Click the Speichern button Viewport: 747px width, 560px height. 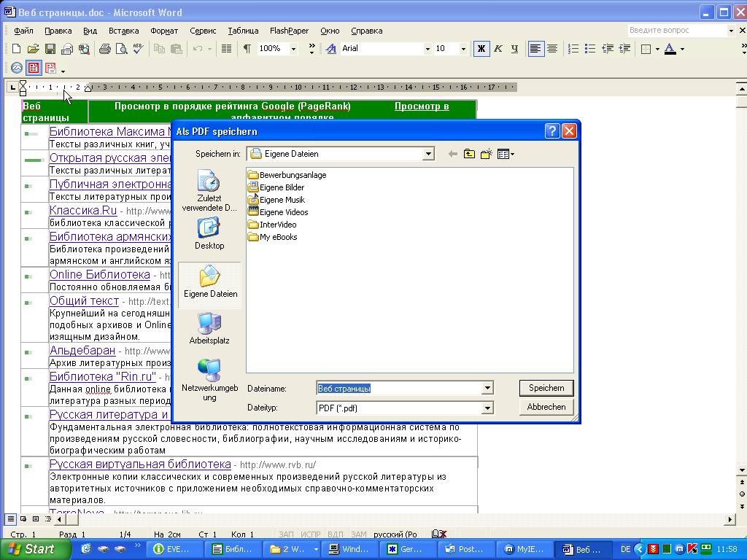pyautogui.click(x=546, y=388)
